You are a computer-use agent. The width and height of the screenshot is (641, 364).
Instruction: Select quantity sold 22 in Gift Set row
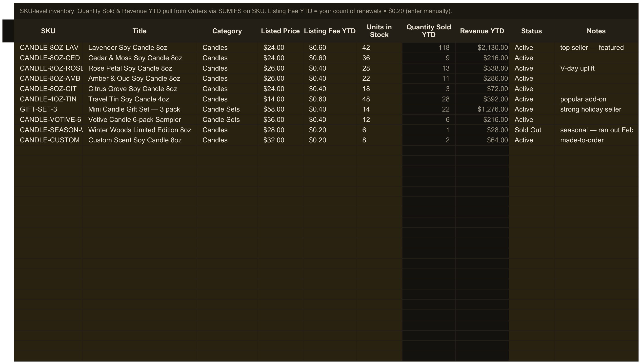click(x=429, y=109)
